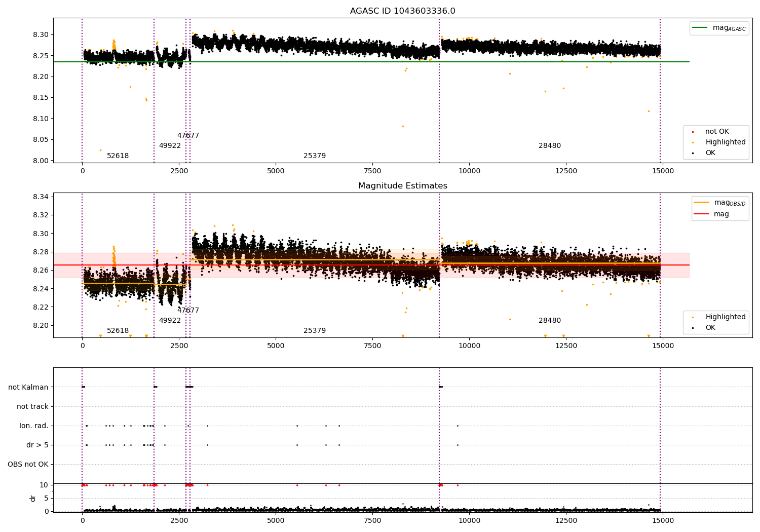760x532 pixels.
Task: Click the rotated 'dr' axis label
Action: click(x=33, y=498)
